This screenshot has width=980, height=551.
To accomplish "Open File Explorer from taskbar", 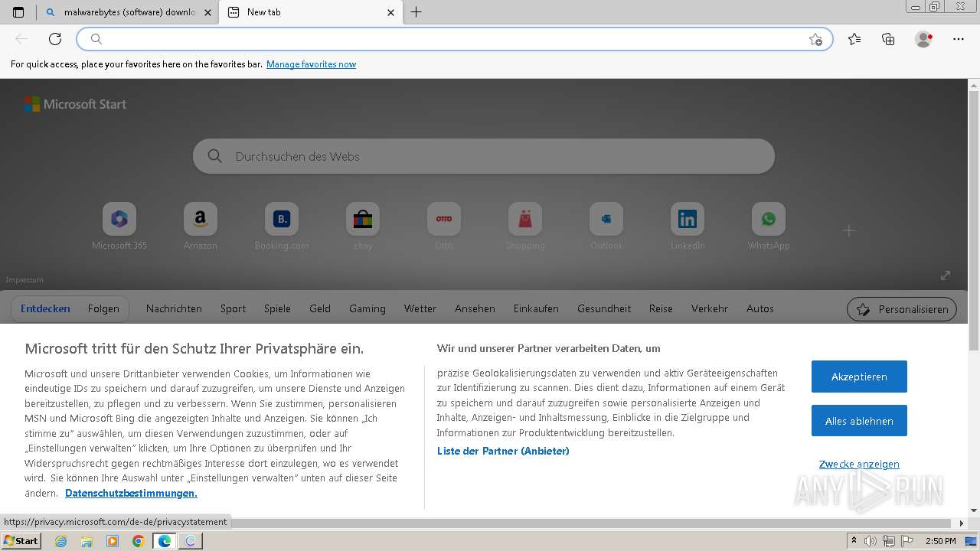I will tap(87, 541).
